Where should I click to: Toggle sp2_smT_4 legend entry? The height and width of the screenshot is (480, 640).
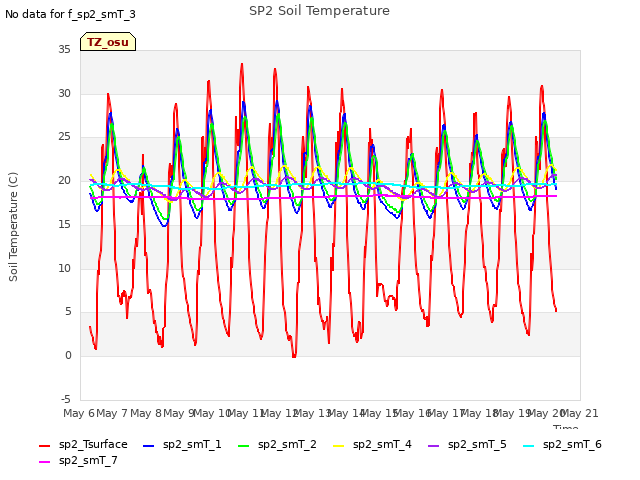coord(372,444)
